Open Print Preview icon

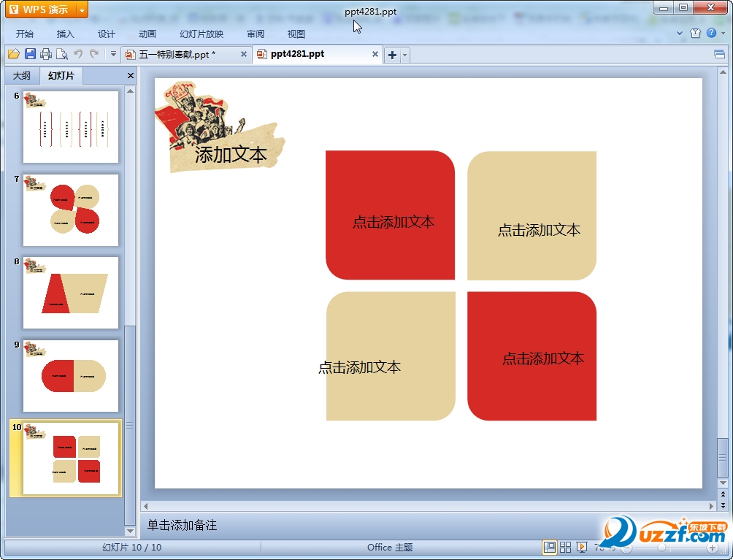coord(62,54)
